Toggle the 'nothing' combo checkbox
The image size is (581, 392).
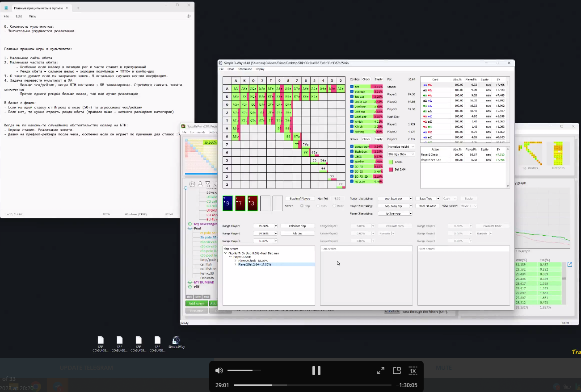click(x=352, y=132)
